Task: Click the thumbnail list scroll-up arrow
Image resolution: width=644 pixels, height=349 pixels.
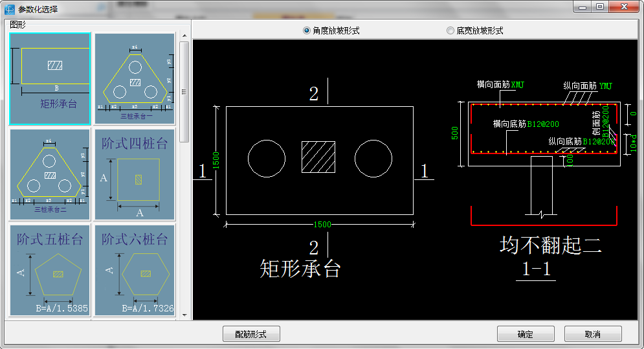Action: (x=184, y=36)
